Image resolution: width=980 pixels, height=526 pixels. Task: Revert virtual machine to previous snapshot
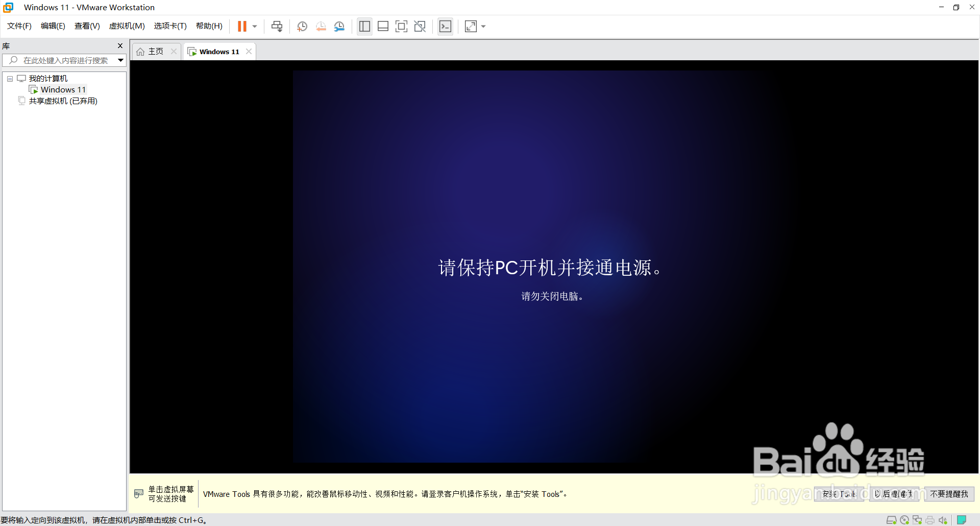point(321,27)
